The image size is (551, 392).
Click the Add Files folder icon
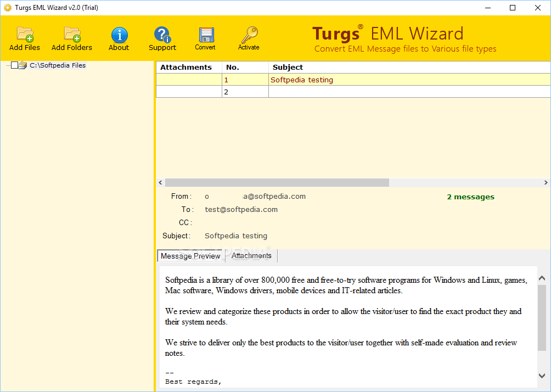tap(25, 35)
